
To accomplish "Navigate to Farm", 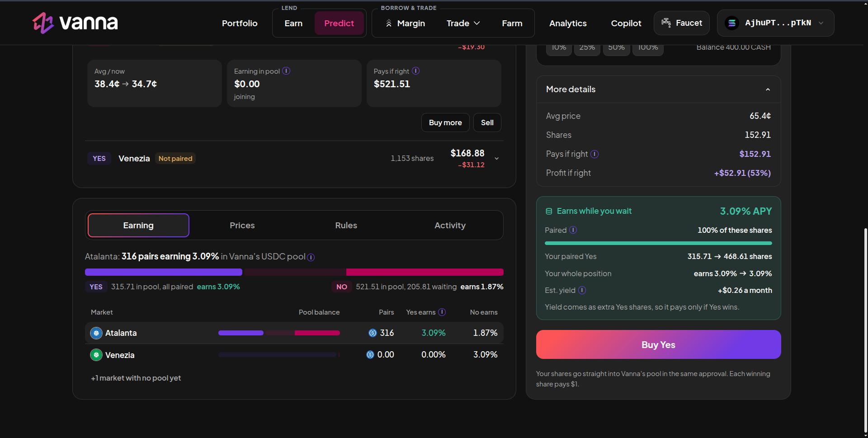I will pos(512,23).
